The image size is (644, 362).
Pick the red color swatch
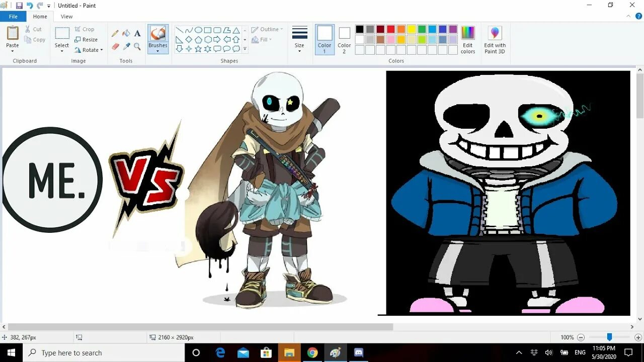click(391, 29)
